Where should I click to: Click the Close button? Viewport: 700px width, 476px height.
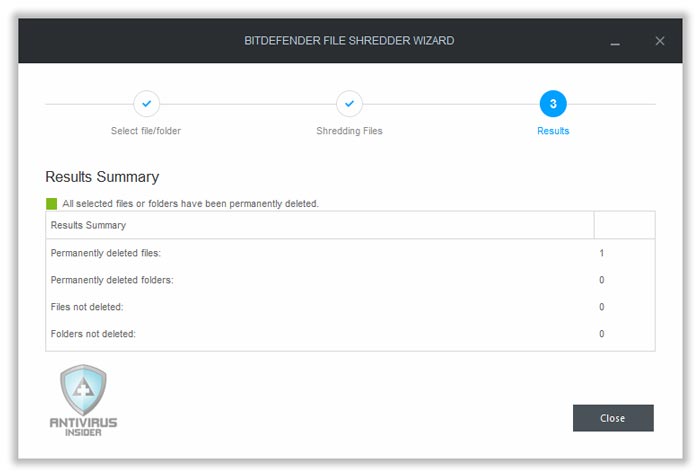(613, 418)
